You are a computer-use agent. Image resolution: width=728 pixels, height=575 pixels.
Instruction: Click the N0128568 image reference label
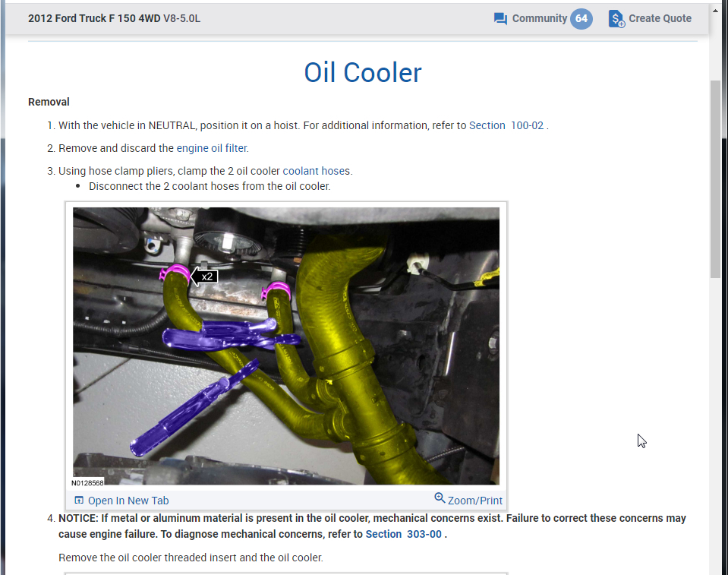point(87,482)
